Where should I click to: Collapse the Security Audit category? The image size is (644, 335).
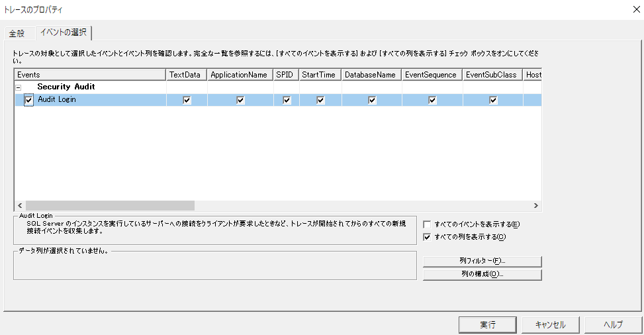click(x=18, y=87)
